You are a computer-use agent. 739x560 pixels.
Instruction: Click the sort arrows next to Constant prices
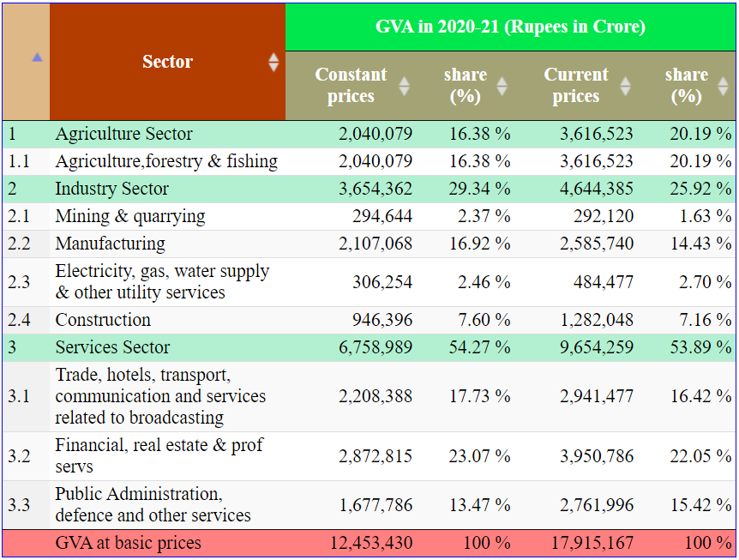click(x=404, y=86)
